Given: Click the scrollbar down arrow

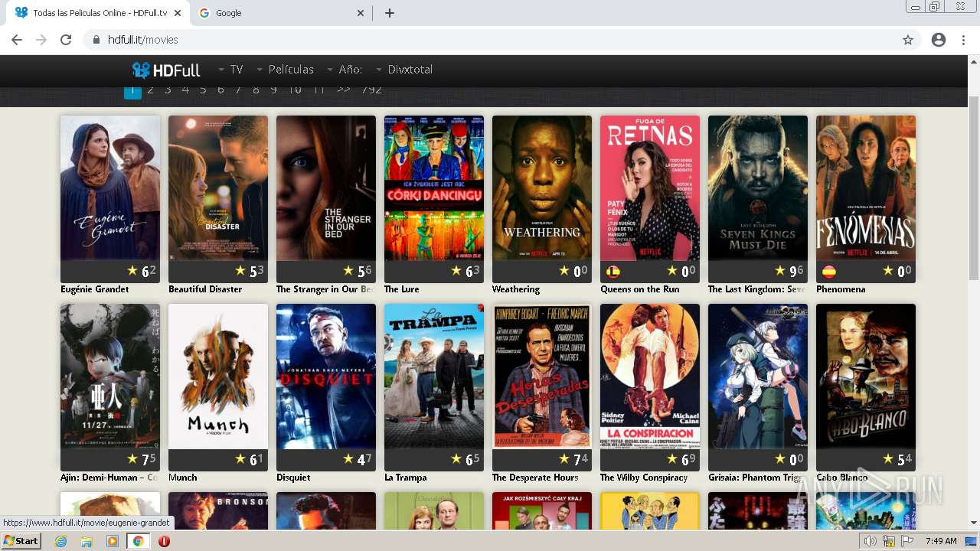Looking at the screenshot, I should click(x=974, y=523).
